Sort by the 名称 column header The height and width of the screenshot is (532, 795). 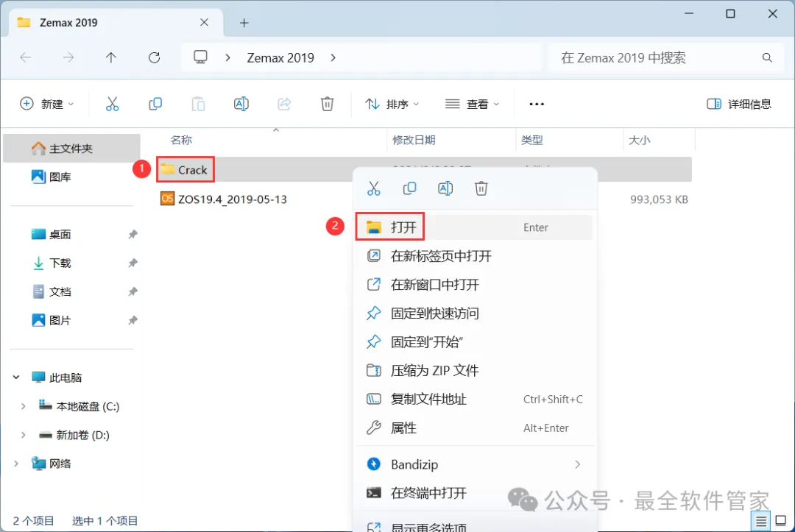(x=181, y=140)
